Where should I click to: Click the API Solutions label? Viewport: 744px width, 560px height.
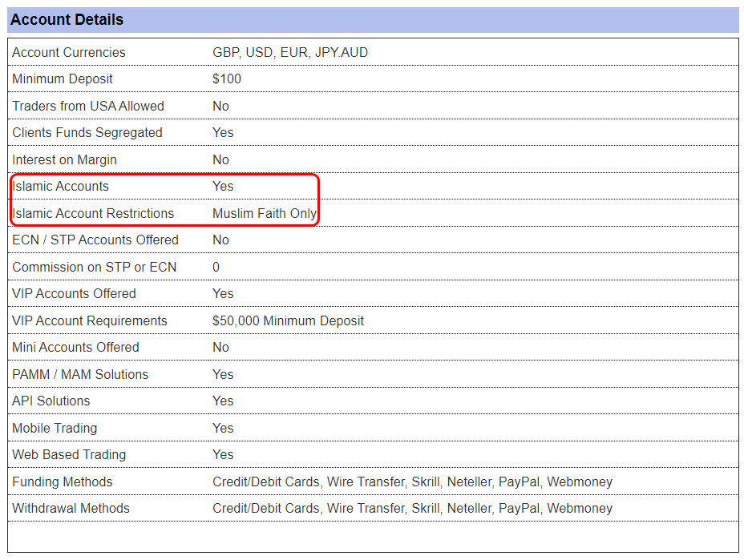(51, 401)
